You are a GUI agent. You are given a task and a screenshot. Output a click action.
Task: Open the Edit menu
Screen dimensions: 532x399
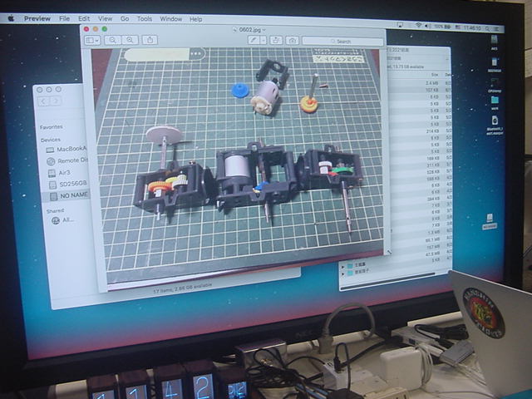click(84, 18)
